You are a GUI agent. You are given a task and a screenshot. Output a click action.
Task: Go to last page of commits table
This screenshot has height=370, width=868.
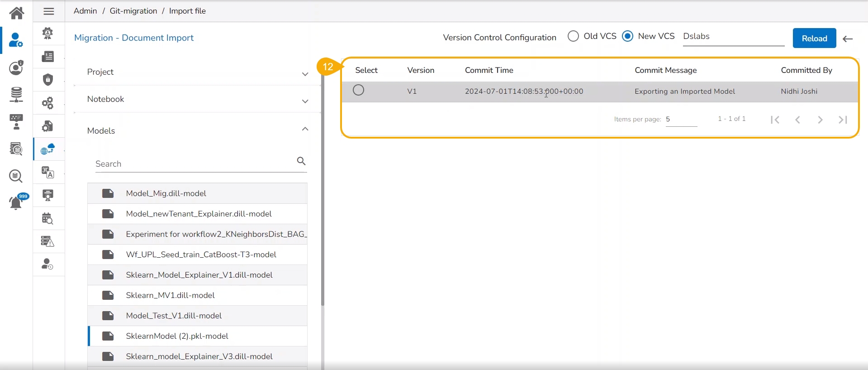click(x=843, y=120)
